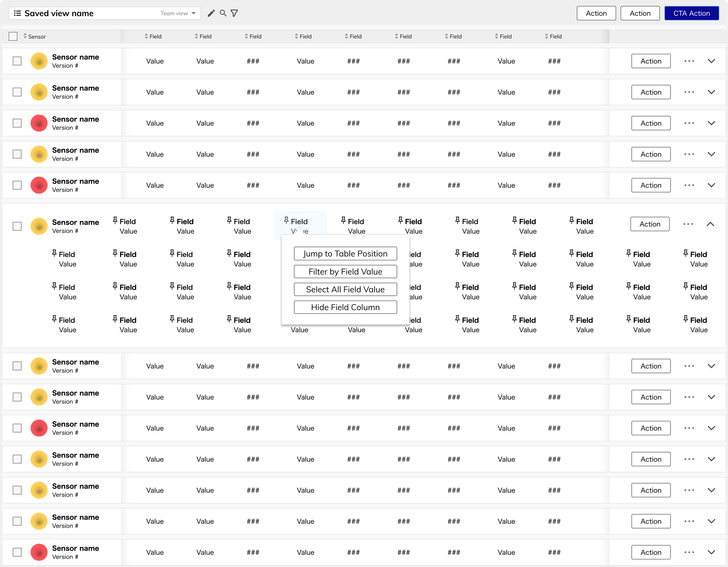Select Hide Field Column option
Viewport: 728px width, 567px height.
345,307
